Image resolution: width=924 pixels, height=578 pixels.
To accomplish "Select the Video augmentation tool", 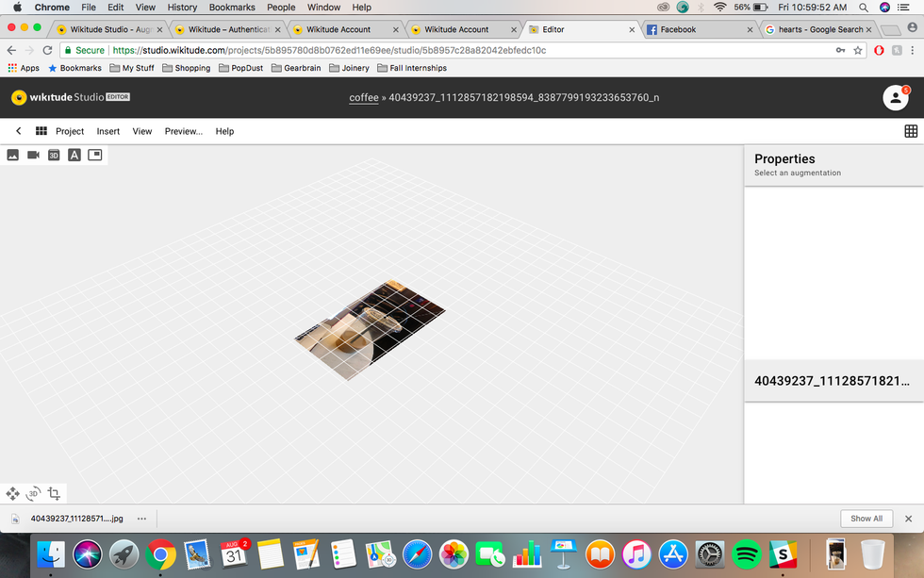I will [x=33, y=155].
